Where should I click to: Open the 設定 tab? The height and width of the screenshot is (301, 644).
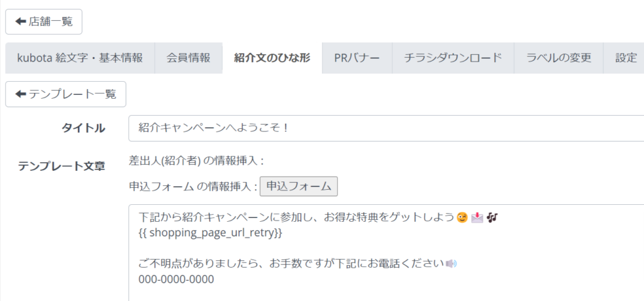coord(624,58)
